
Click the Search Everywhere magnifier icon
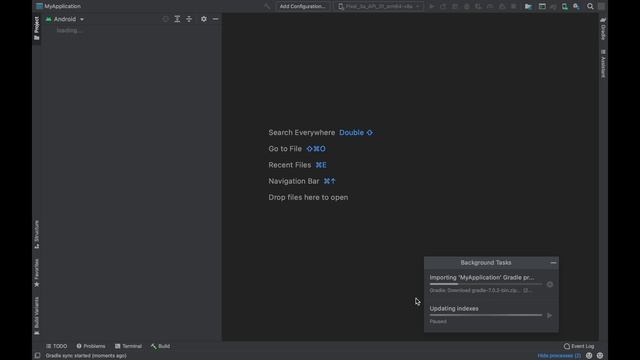590,6
